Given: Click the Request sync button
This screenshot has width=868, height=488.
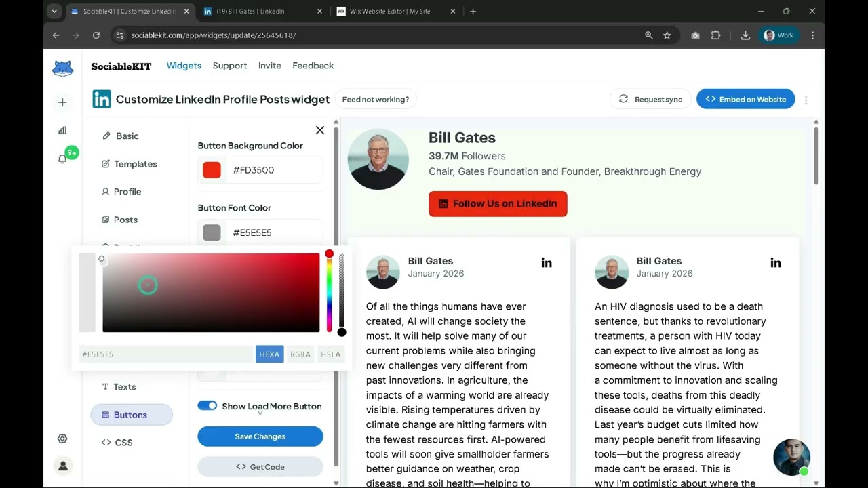Looking at the screenshot, I should point(650,99).
